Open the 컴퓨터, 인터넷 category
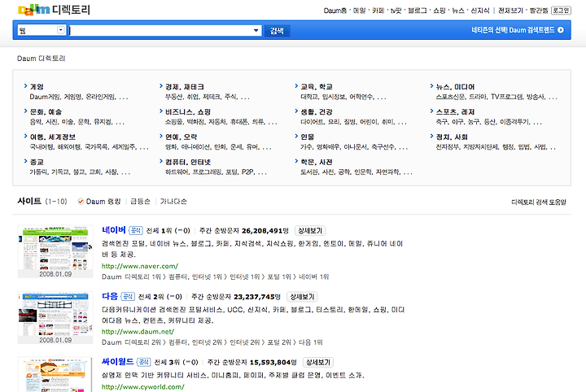Image resolution: width=586 pixels, height=392 pixels. [x=188, y=162]
